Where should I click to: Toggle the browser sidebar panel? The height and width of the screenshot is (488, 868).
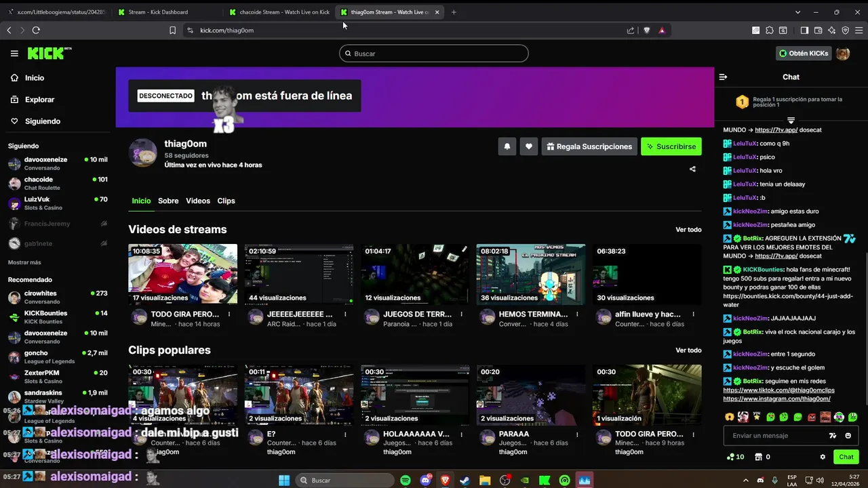804,30
